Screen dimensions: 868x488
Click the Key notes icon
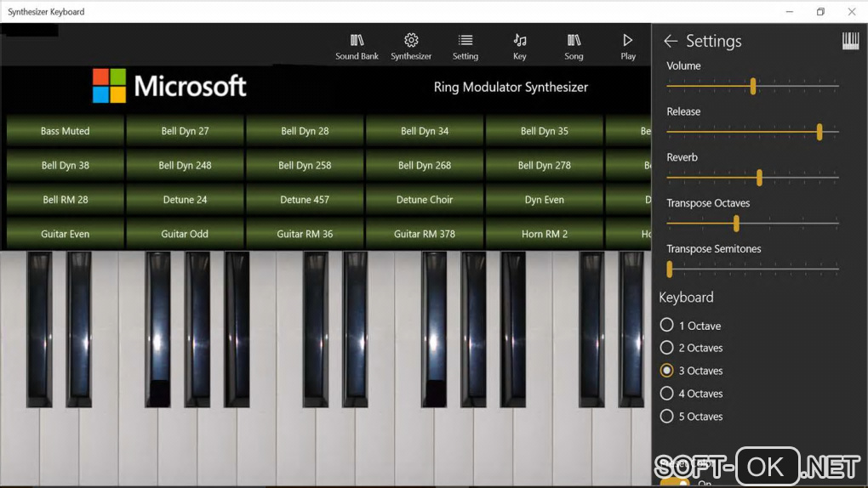click(x=519, y=47)
